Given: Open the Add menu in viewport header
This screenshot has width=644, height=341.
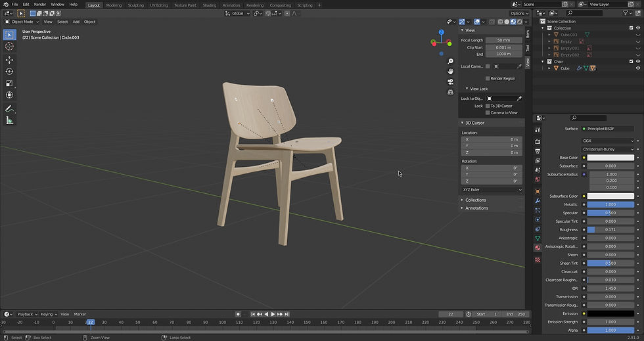Looking at the screenshot, I should pyautogui.click(x=76, y=22).
